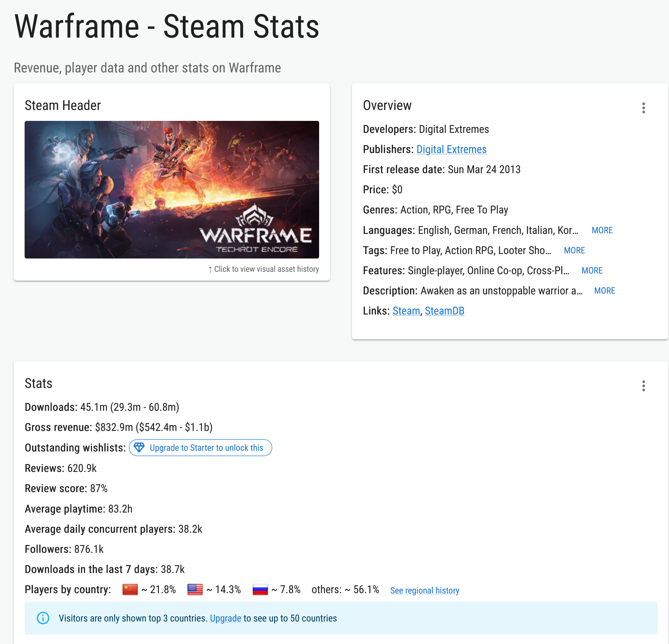Click the Russia flag icon
This screenshot has width=669, height=644.
click(260, 589)
